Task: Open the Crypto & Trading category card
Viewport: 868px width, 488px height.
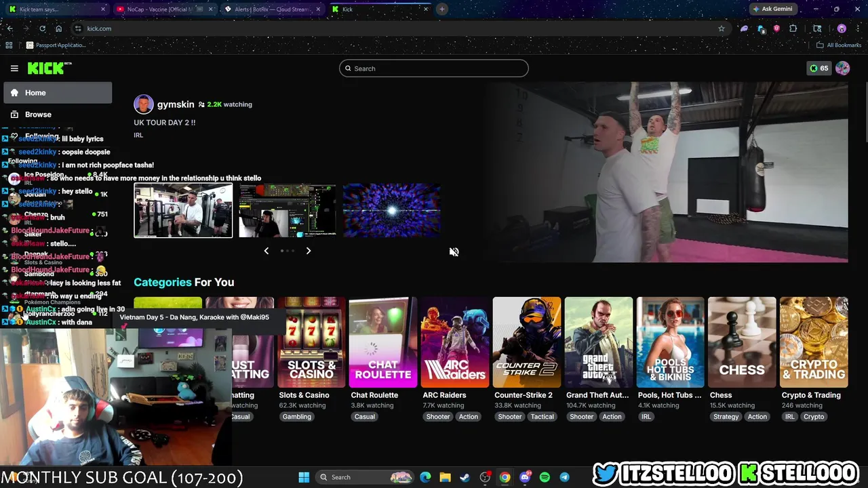Action: 814,342
